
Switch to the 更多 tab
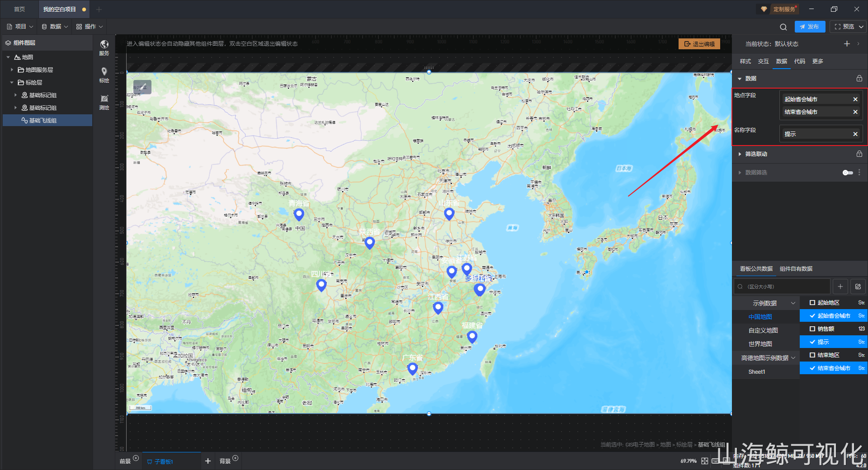tap(817, 61)
